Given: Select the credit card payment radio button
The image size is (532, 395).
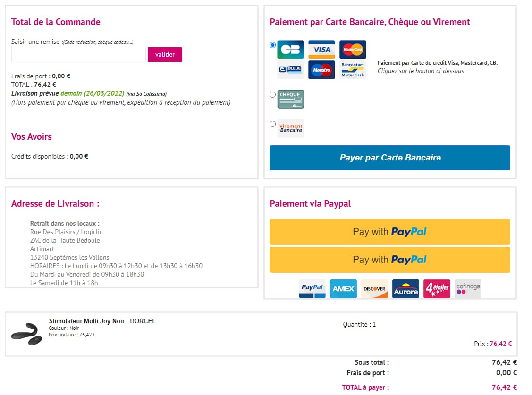Looking at the screenshot, I should [273, 45].
